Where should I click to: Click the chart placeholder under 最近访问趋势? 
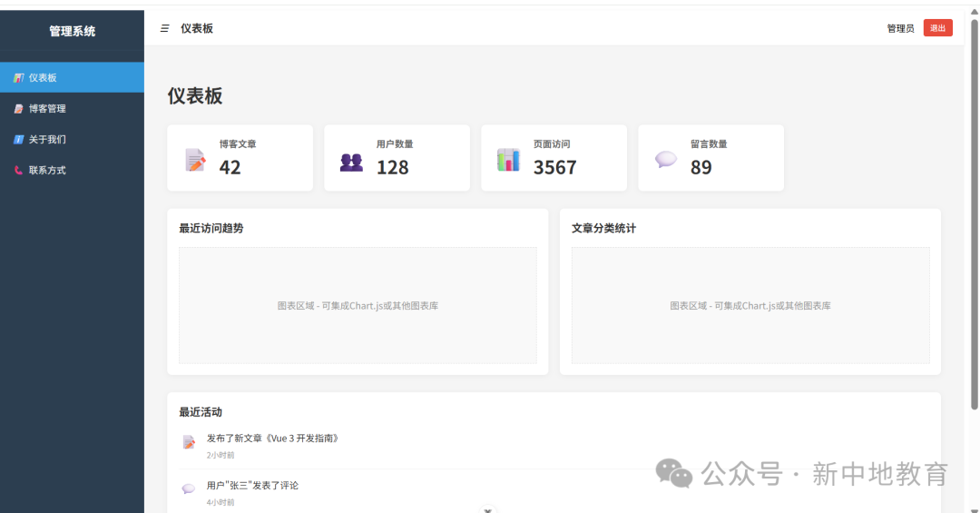(x=358, y=305)
